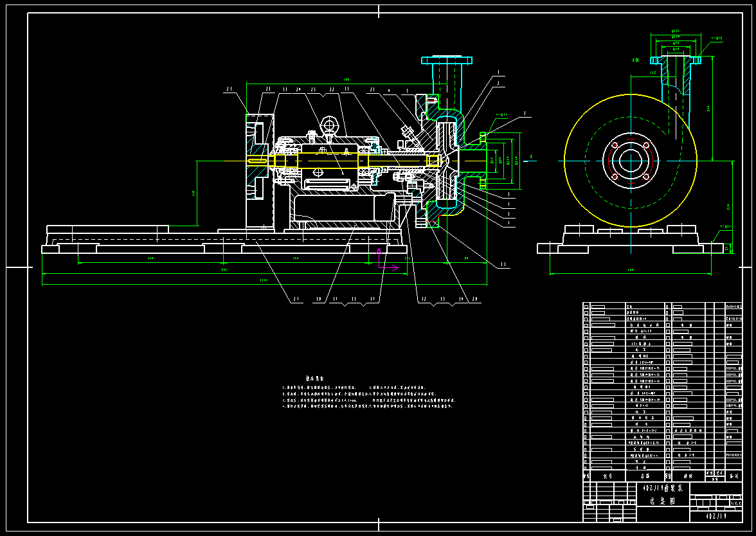This screenshot has width=756, height=536.
Task: Click the yellow volute circle in end view
Action: tap(565, 161)
